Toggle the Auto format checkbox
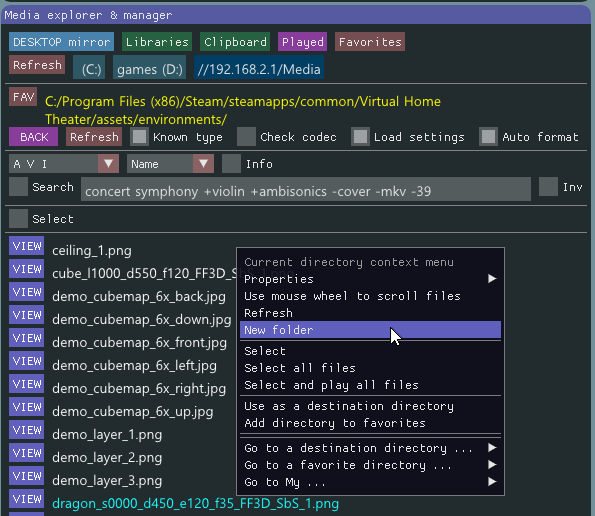 pyautogui.click(x=488, y=137)
